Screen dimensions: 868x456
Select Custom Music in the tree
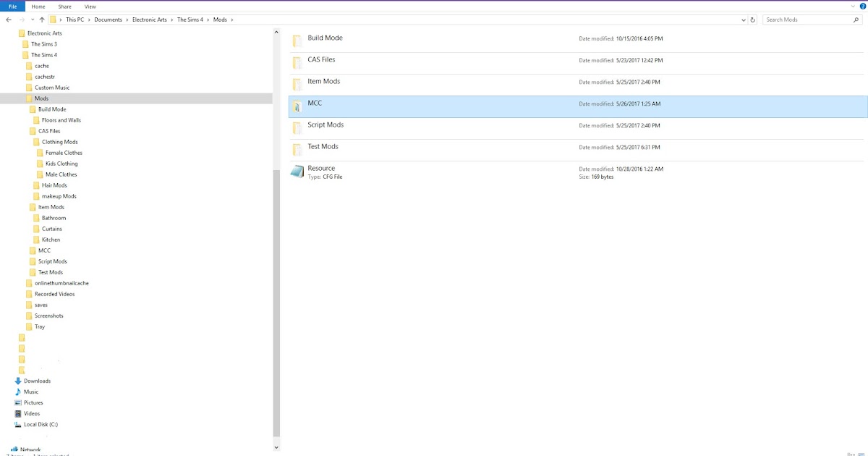point(52,88)
